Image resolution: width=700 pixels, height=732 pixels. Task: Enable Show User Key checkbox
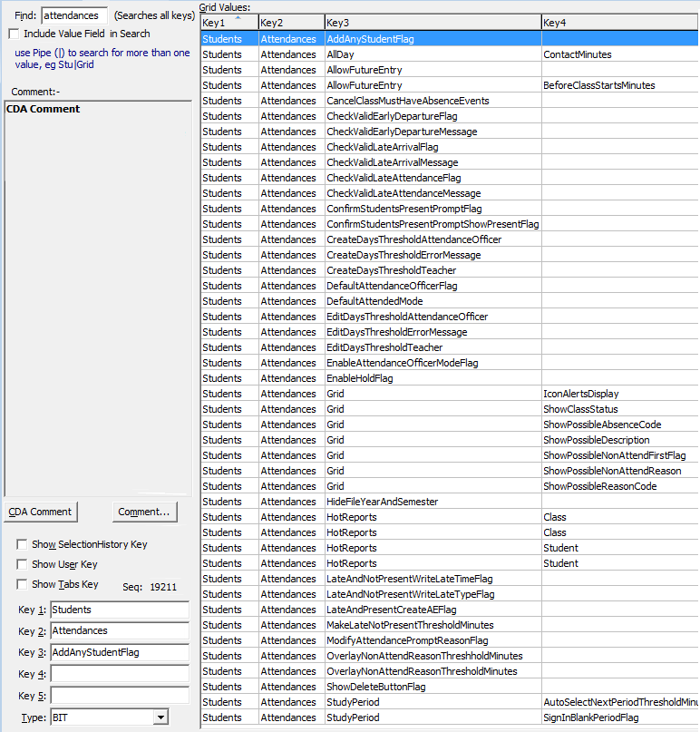click(x=22, y=564)
